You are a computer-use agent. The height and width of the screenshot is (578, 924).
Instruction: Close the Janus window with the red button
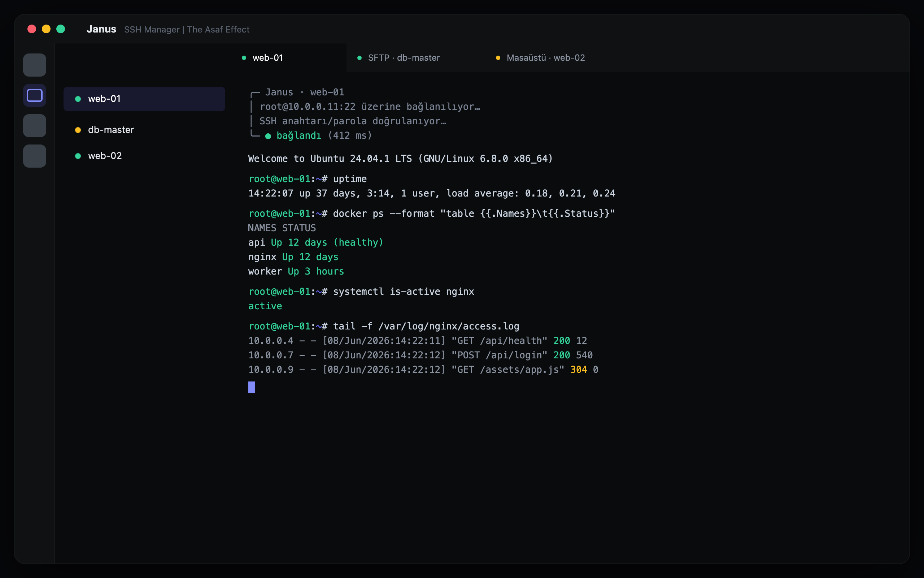(x=32, y=29)
